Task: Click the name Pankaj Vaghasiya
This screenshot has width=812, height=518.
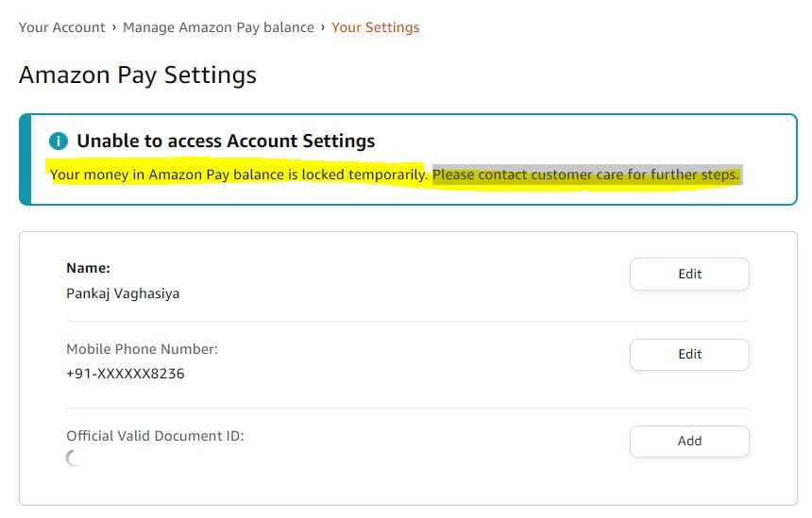Action: [x=123, y=293]
